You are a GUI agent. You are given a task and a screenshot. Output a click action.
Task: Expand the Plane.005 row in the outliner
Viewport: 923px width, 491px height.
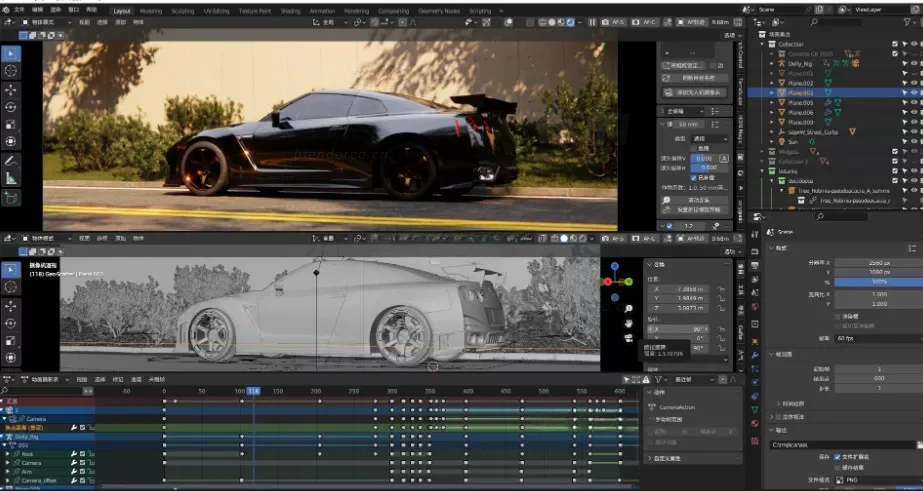pos(773,102)
